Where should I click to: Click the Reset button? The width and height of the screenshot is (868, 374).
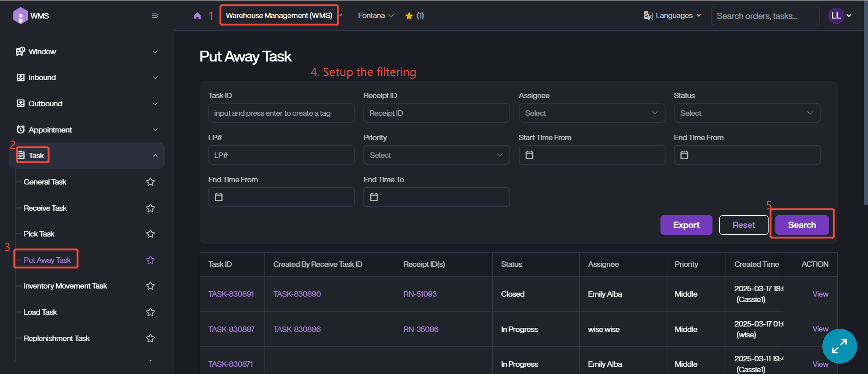(x=744, y=225)
